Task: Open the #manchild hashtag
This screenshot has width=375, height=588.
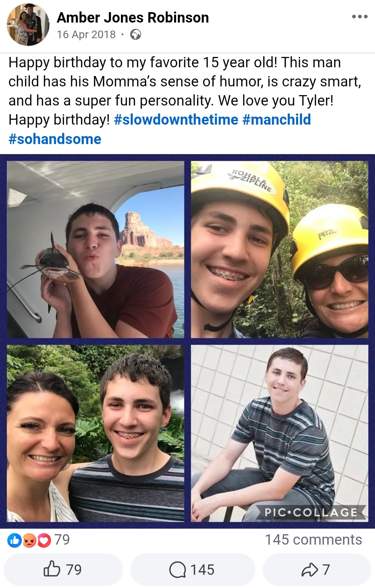Action: [277, 120]
